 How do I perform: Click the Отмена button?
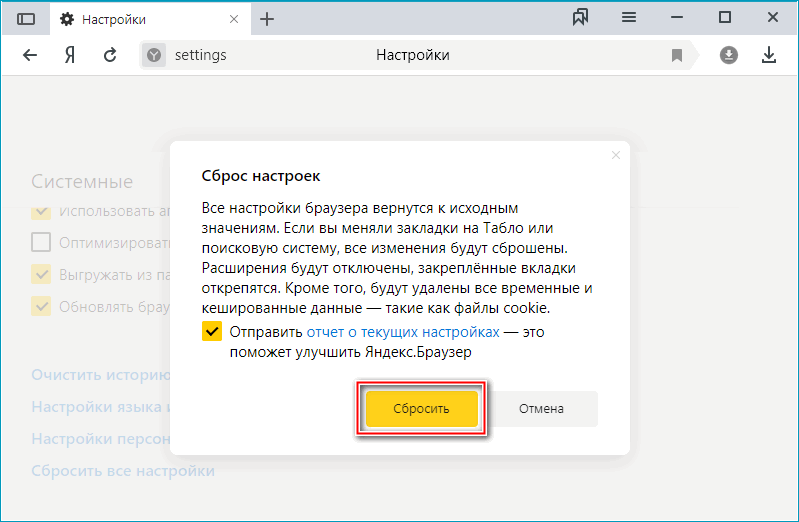point(541,408)
